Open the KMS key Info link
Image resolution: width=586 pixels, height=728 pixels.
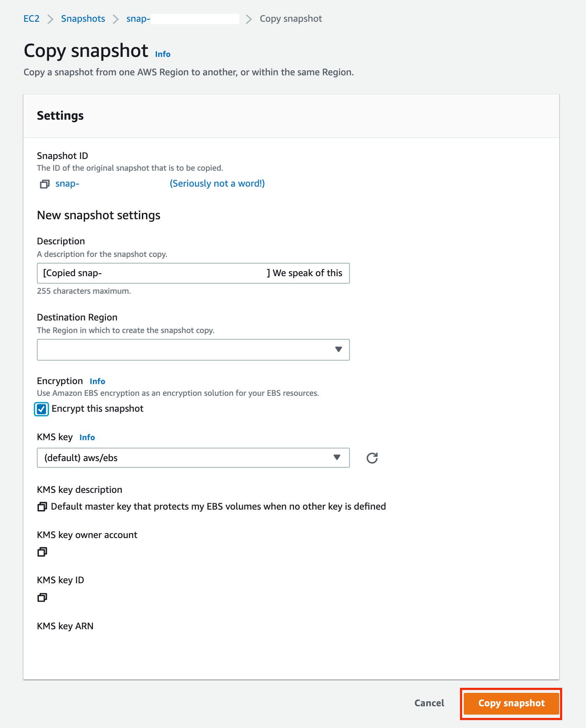(87, 437)
